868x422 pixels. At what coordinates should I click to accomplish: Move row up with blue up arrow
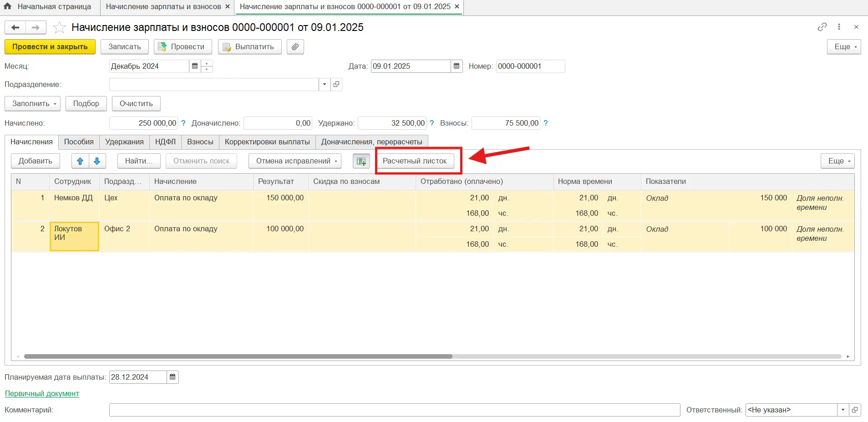tap(80, 161)
